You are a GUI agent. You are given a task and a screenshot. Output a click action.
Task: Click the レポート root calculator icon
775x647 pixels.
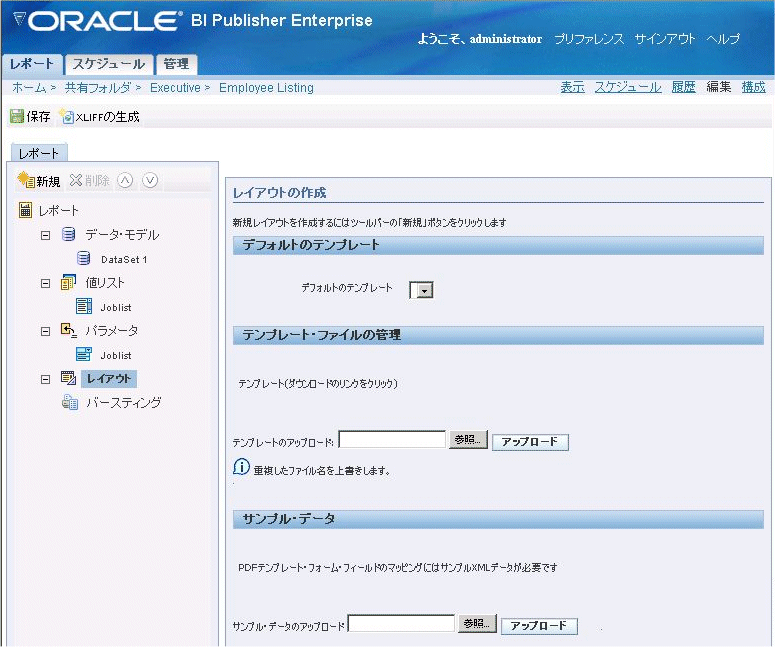tap(25, 210)
